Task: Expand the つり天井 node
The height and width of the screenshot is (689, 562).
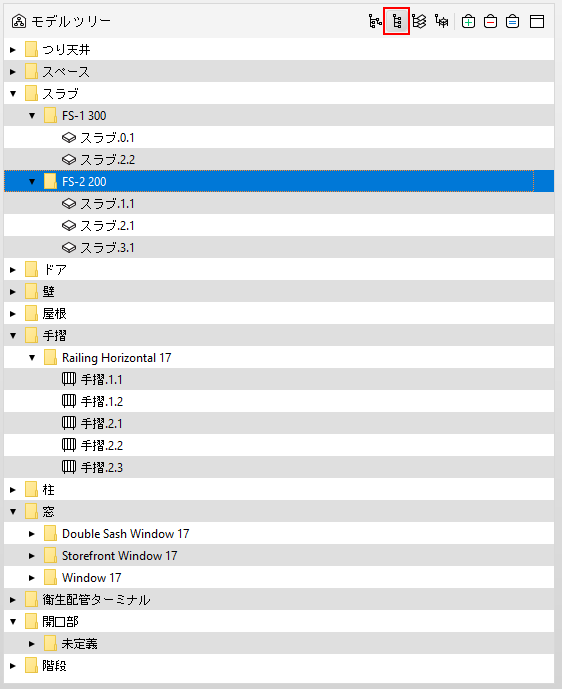Action: point(13,50)
